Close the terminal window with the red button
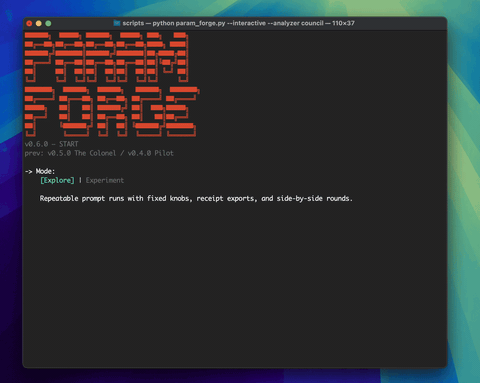Viewport: 480px width, 383px height. tap(29, 23)
